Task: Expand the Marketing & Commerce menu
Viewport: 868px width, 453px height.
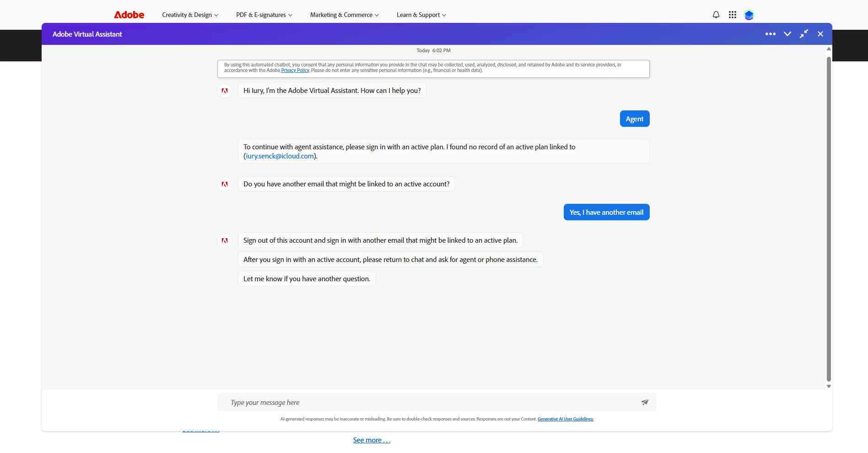Action: tap(345, 15)
